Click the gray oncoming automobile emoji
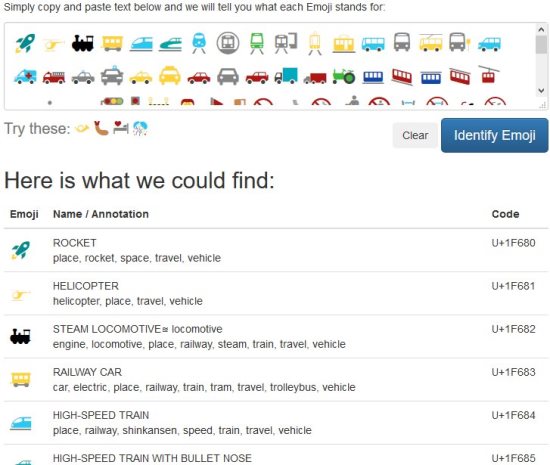 228,76
